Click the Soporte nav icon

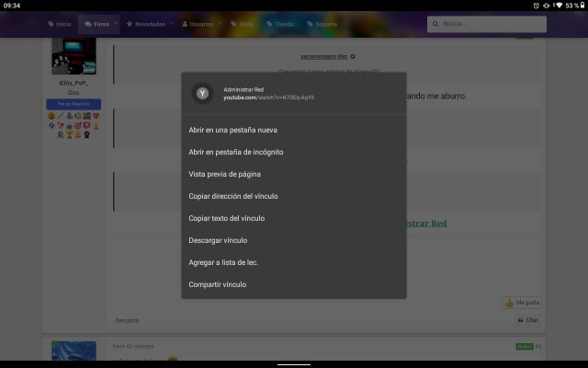coord(309,24)
